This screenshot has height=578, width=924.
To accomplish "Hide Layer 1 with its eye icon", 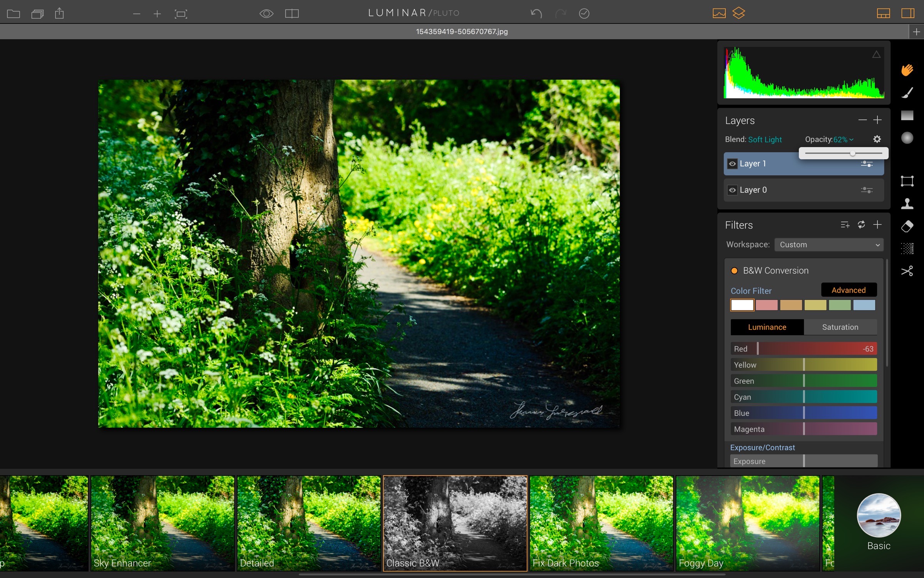I will tap(732, 164).
